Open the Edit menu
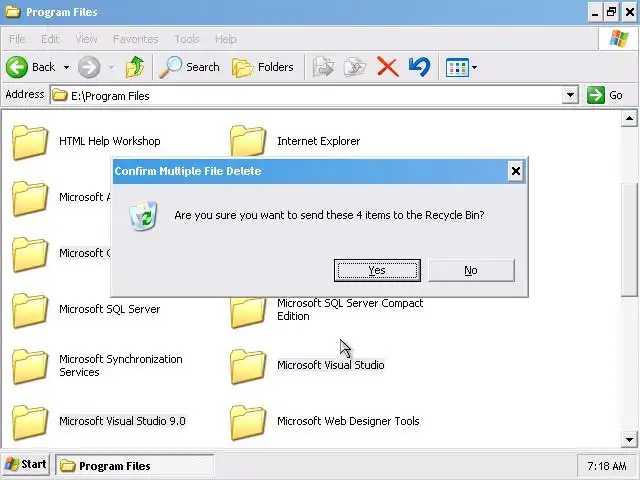The width and height of the screenshot is (640, 480). click(50, 39)
